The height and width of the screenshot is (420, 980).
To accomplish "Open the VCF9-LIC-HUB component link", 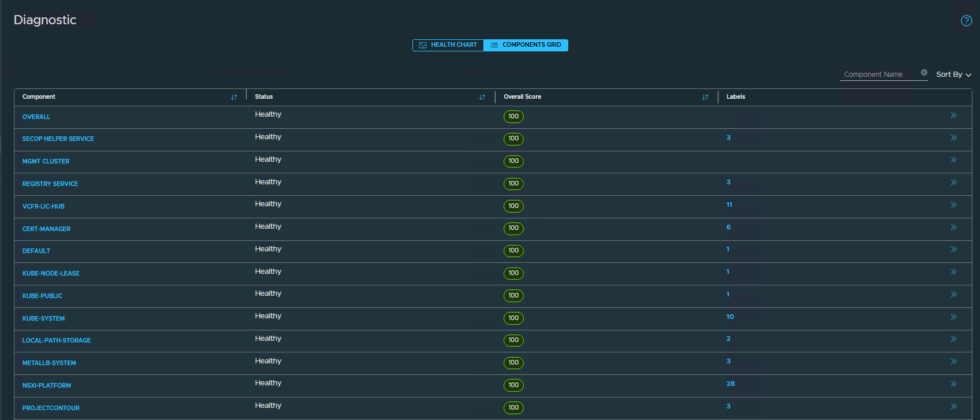I will click(x=43, y=206).
